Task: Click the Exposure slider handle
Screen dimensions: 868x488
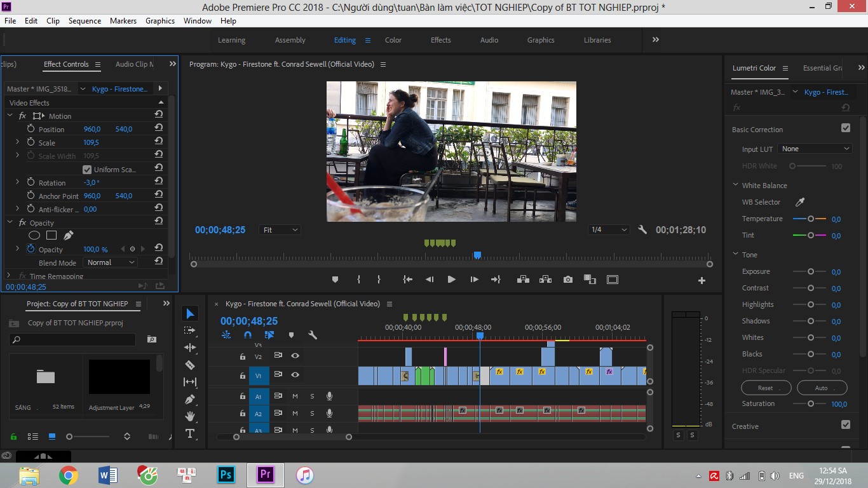Action: 811,271
